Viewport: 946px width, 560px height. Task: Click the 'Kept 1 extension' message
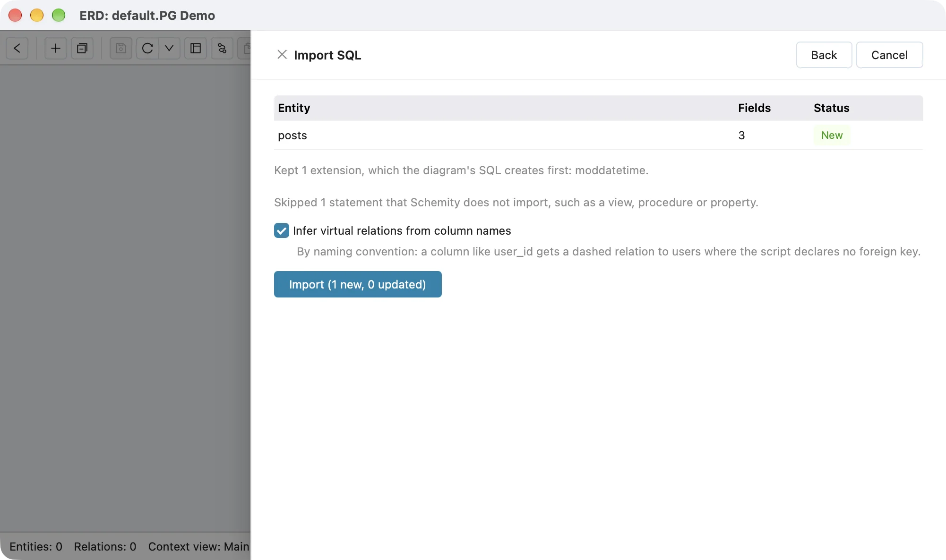[x=461, y=170]
